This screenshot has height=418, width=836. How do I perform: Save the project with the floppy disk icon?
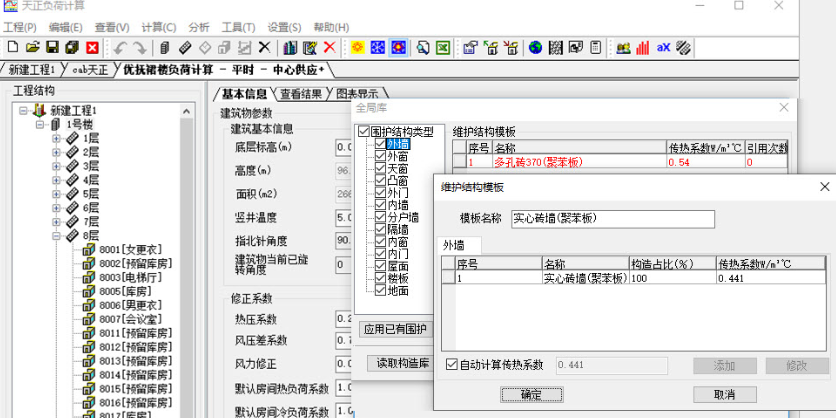(x=52, y=47)
